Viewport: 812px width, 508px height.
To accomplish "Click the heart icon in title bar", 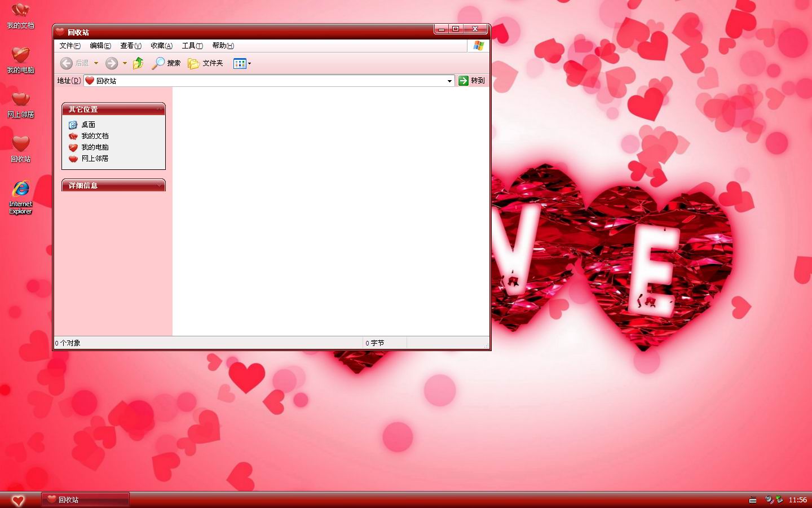I will pyautogui.click(x=60, y=32).
